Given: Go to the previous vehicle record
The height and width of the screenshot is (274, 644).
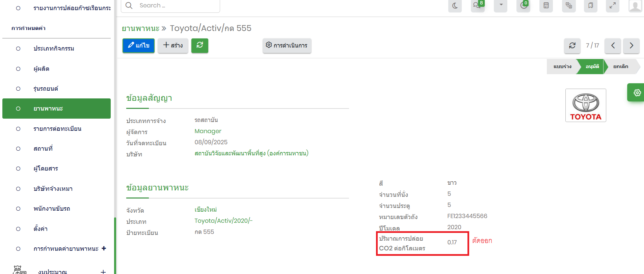Looking at the screenshot, I should [613, 45].
